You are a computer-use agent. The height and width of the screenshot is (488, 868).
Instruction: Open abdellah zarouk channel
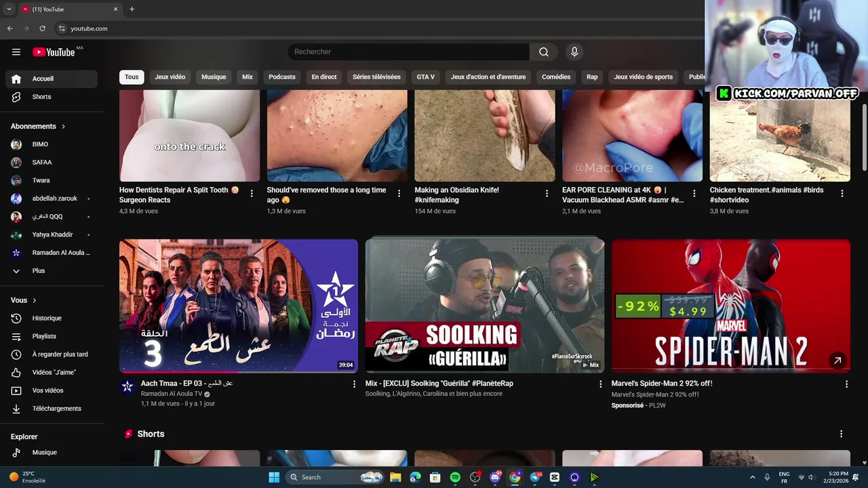[x=52, y=199]
